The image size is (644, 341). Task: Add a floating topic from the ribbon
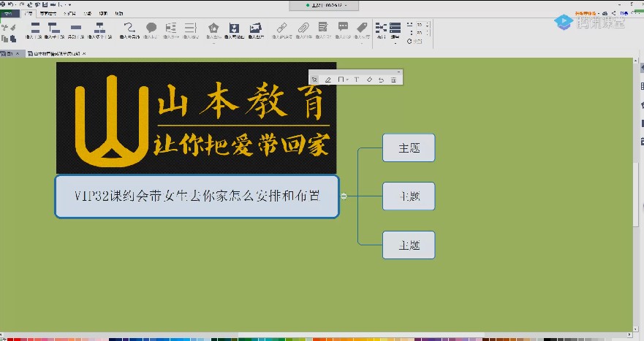(75, 31)
